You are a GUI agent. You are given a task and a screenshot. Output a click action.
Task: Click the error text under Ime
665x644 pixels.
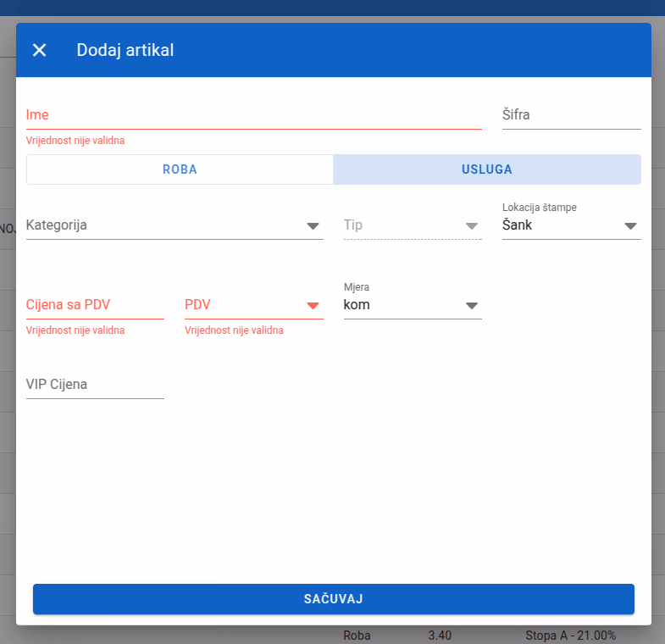click(x=75, y=141)
